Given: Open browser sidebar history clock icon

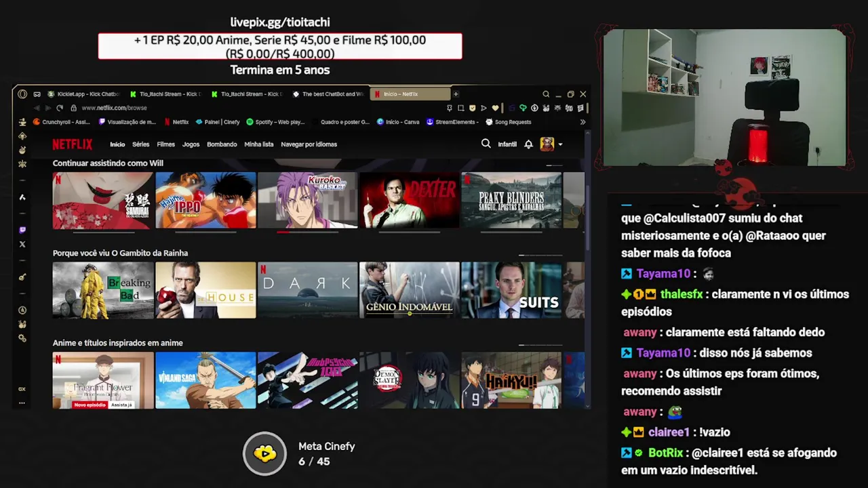Looking at the screenshot, I should (22, 310).
